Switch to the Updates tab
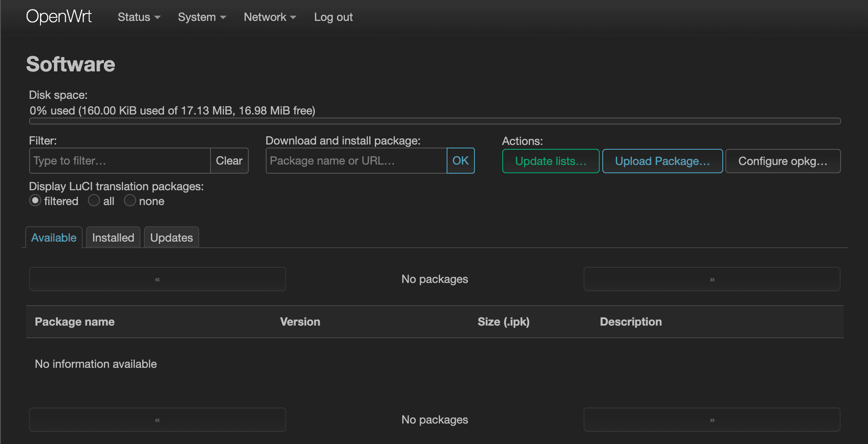 point(171,238)
